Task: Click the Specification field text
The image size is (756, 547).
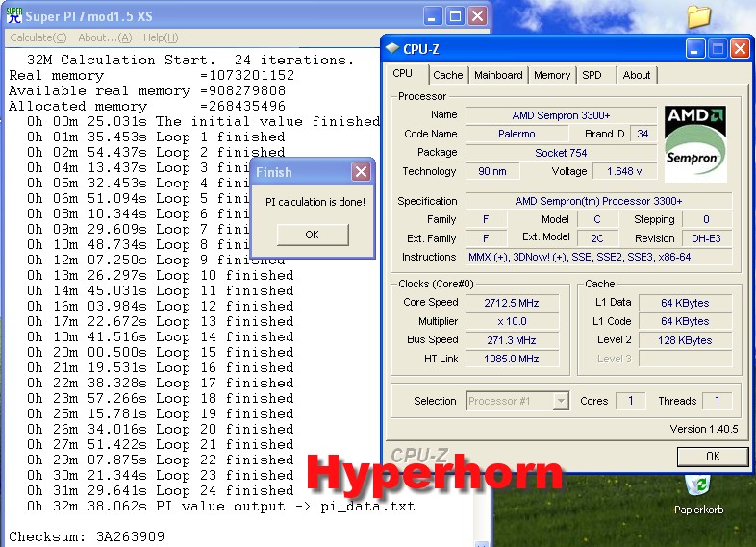Action: tap(599, 201)
